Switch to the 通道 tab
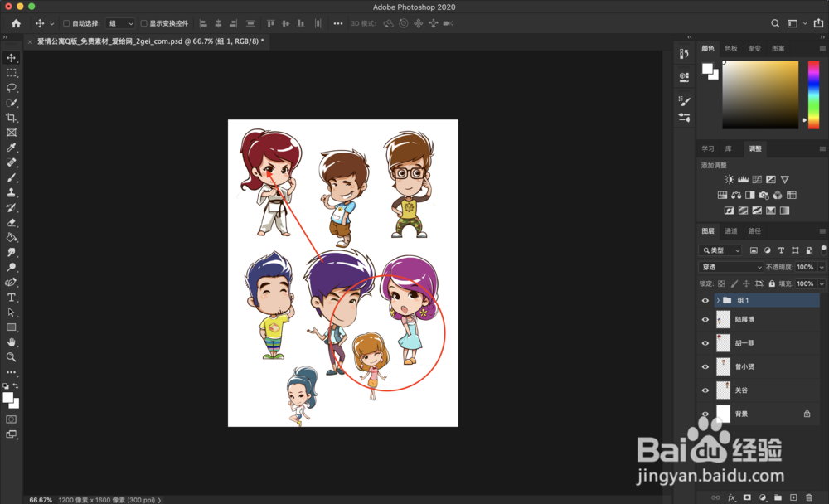Viewport: 829px width, 504px height. (731, 231)
